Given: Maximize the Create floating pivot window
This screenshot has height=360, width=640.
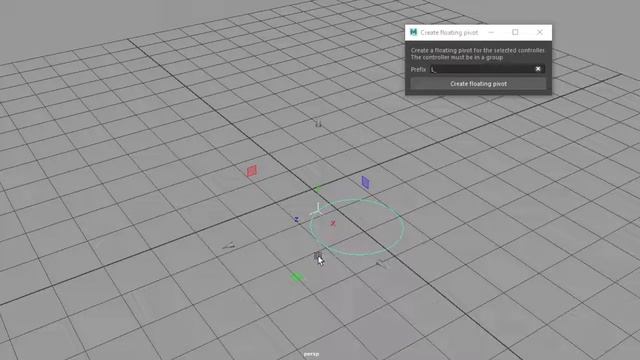Looking at the screenshot, I should (515, 32).
